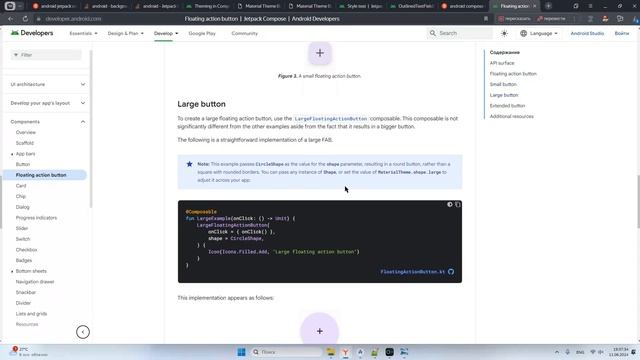Open the Snackbar sidebar page
Screen dimensions: 640x360
pos(26,293)
